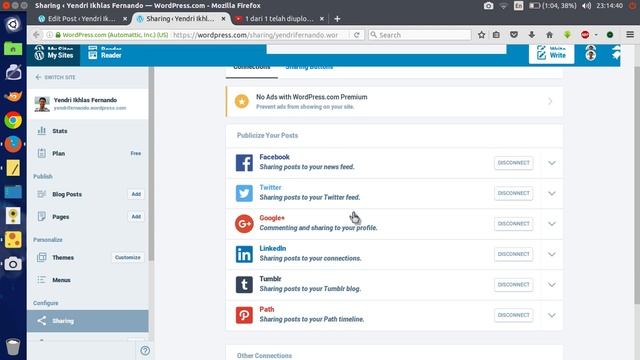Disconnect the Twitter account

pos(513,193)
